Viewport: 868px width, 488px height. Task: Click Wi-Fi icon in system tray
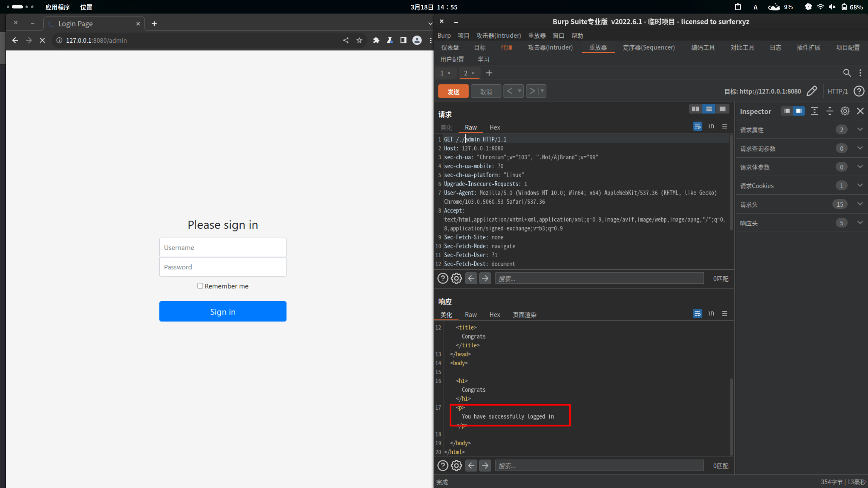(820, 7)
